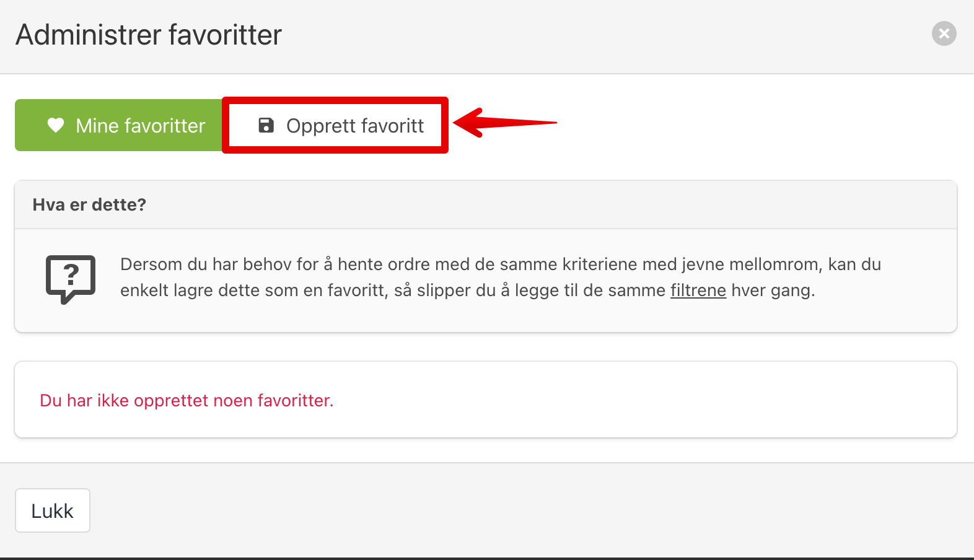Click the word 'favoritt' in the help description
The width and height of the screenshot is (974, 560).
(x=356, y=290)
